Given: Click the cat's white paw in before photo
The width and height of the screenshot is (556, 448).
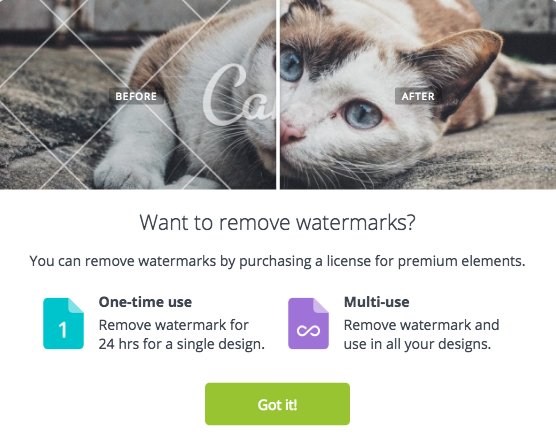Looking at the screenshot, I should point(124,176).
